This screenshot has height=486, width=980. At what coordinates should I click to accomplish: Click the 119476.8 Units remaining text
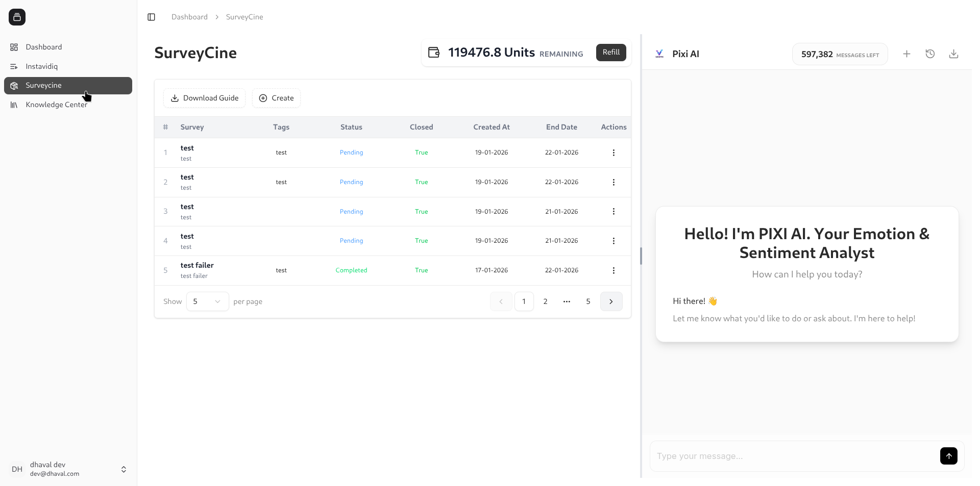click(516, 53)
